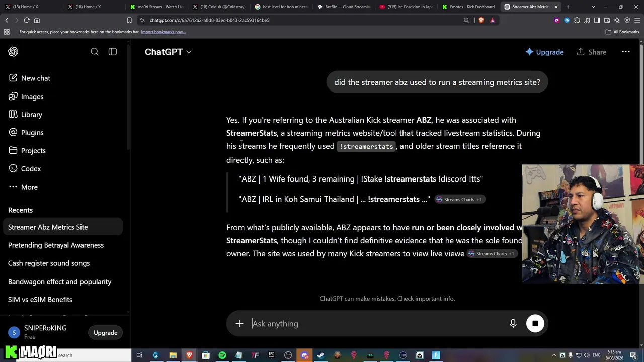Open the apps grid icon on bookmarks bar
This screenshot has height=362, width=644.
pyautogui.click(x=7, y=32)
